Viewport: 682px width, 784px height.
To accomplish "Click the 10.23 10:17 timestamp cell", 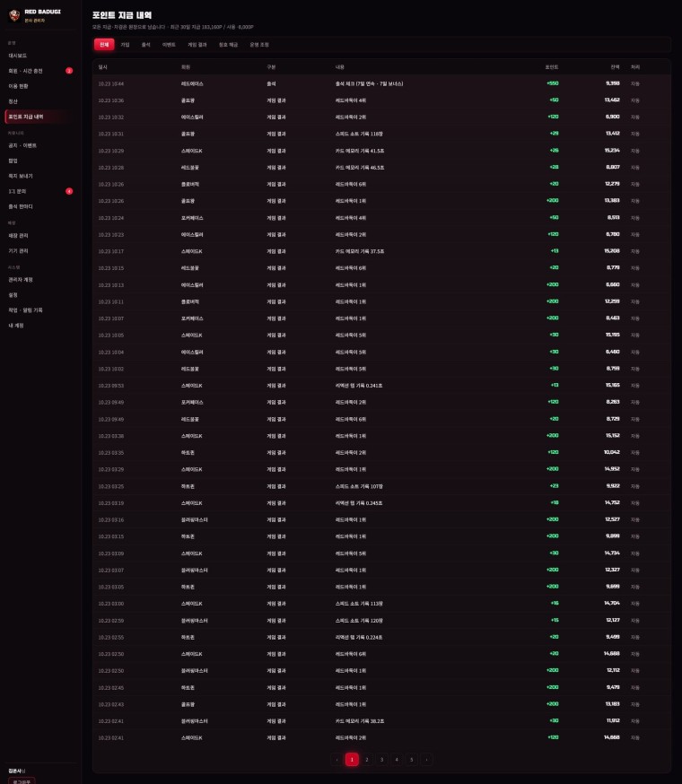I will pyautogui.click(x=111, y=251).
